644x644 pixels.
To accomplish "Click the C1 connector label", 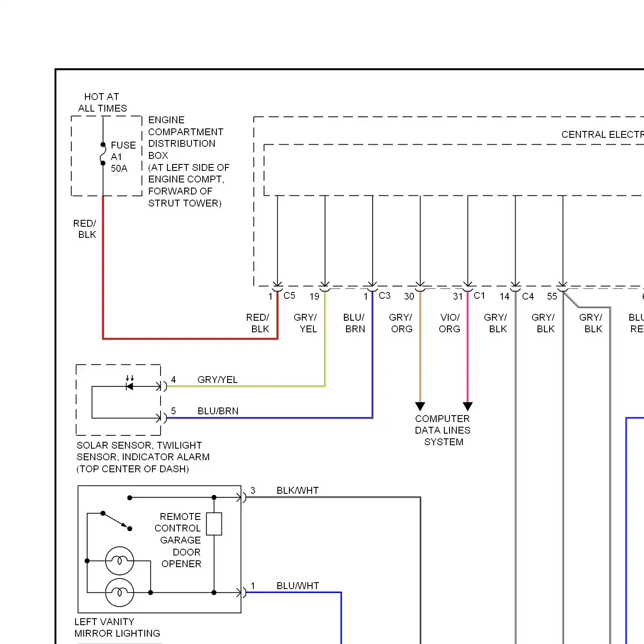I will 479,295.
